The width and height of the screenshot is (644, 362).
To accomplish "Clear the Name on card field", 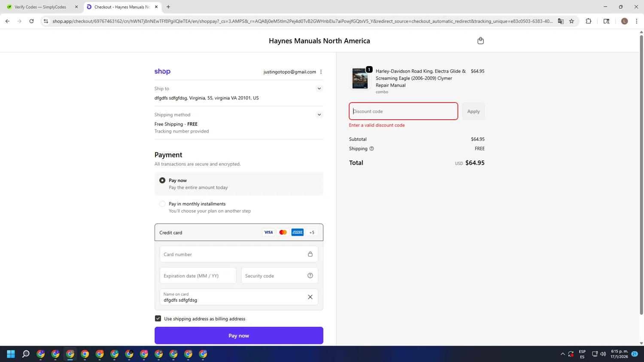I will (310, 297).
